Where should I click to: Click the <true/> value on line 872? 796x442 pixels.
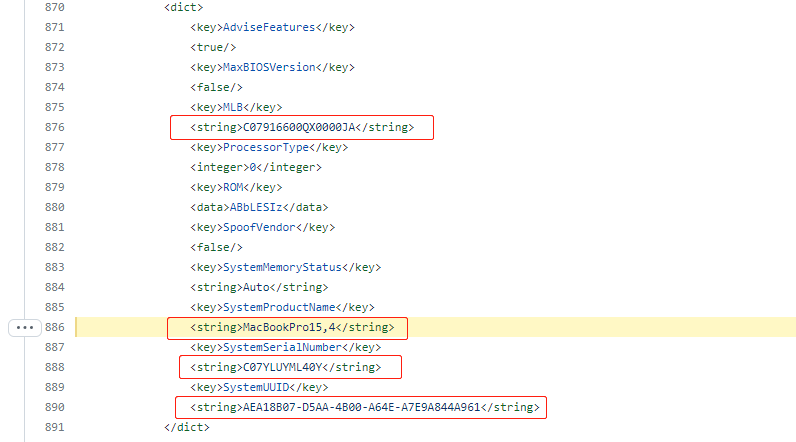[x=213, y=47]
